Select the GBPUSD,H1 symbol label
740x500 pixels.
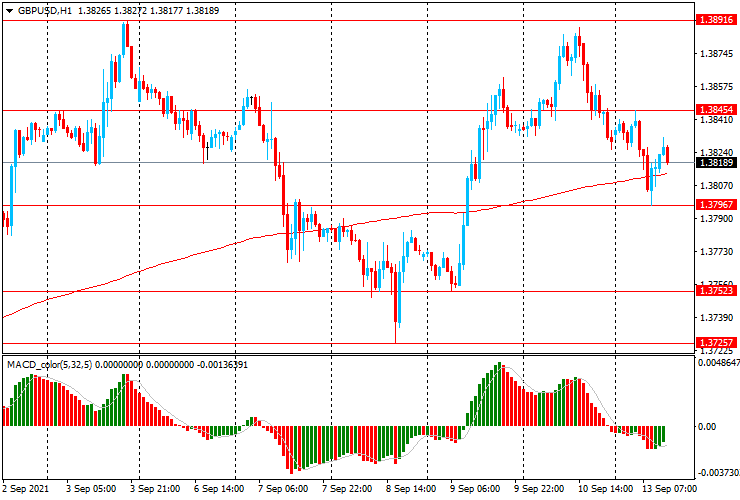[x=45, y=10]
